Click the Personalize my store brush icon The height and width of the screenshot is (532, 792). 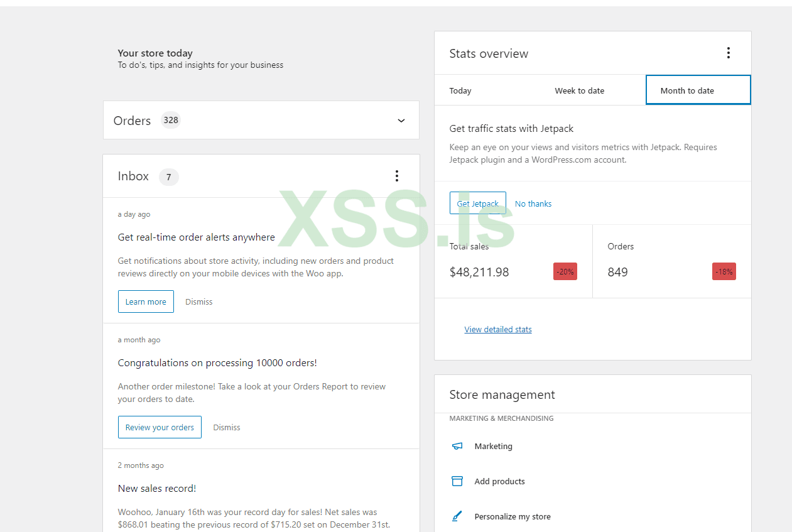point(457,516)
